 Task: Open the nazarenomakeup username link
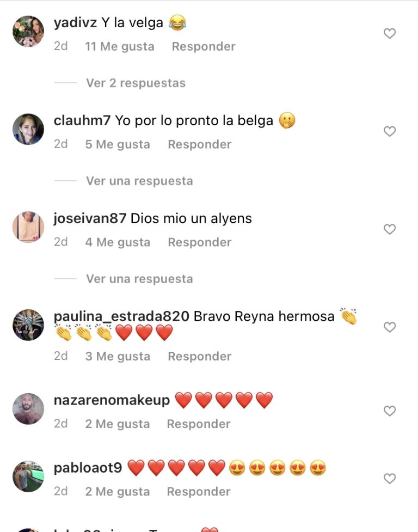[x=112, y=400]
